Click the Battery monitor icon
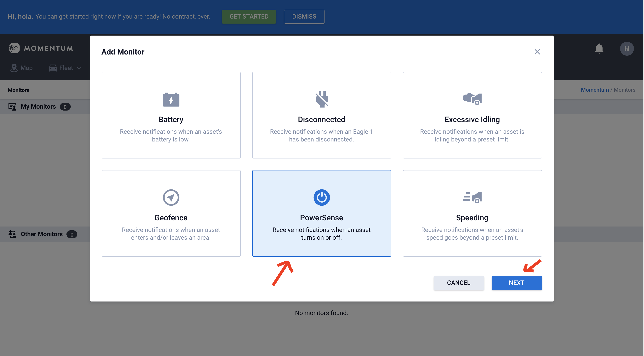This screenshot has height=356, width=644. pyautogui.click(x=171, y=100)
